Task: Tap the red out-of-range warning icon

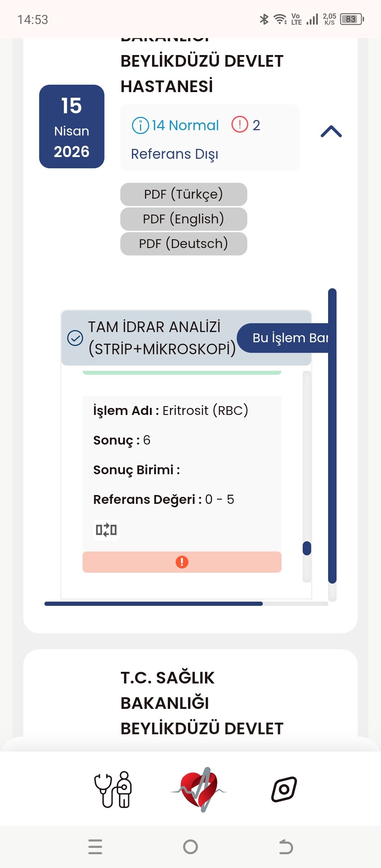Action: click(x=182, y=562)
